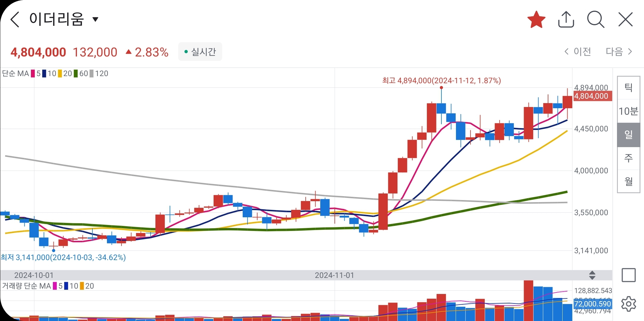Tap the 2.83% change percentage
644x321 pixels.
click(x=151, y=52)
